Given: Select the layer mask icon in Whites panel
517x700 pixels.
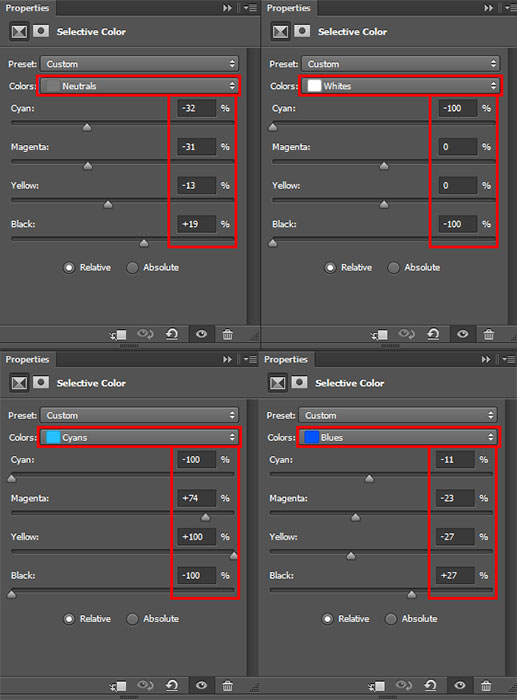Looking at the screenshot, I should pos(302,31).
